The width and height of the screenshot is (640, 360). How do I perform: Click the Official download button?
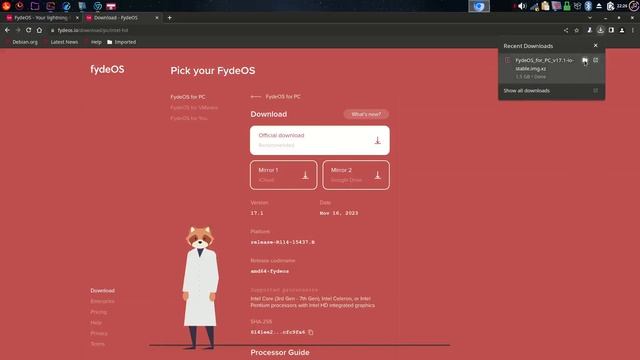click(x=320, y=140)
